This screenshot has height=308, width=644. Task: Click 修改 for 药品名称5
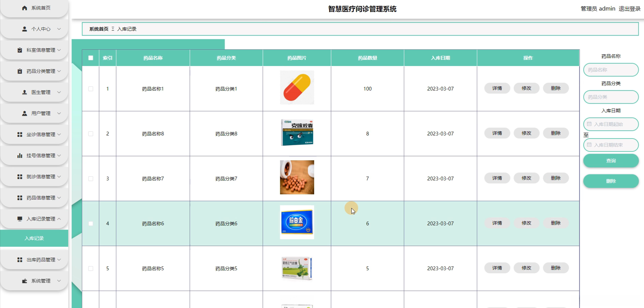click(x=526, y=268)
